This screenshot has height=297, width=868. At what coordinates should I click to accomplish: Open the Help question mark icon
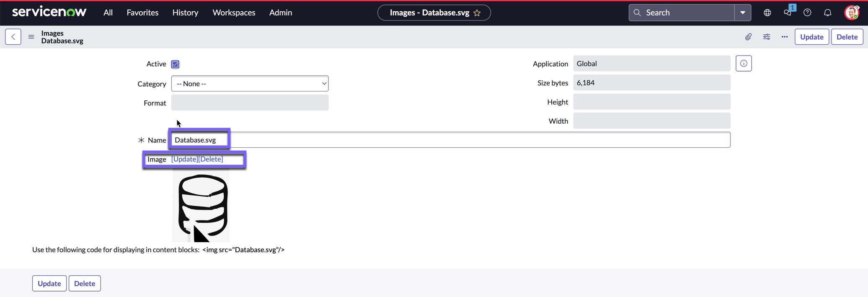[x=807, y=13]
